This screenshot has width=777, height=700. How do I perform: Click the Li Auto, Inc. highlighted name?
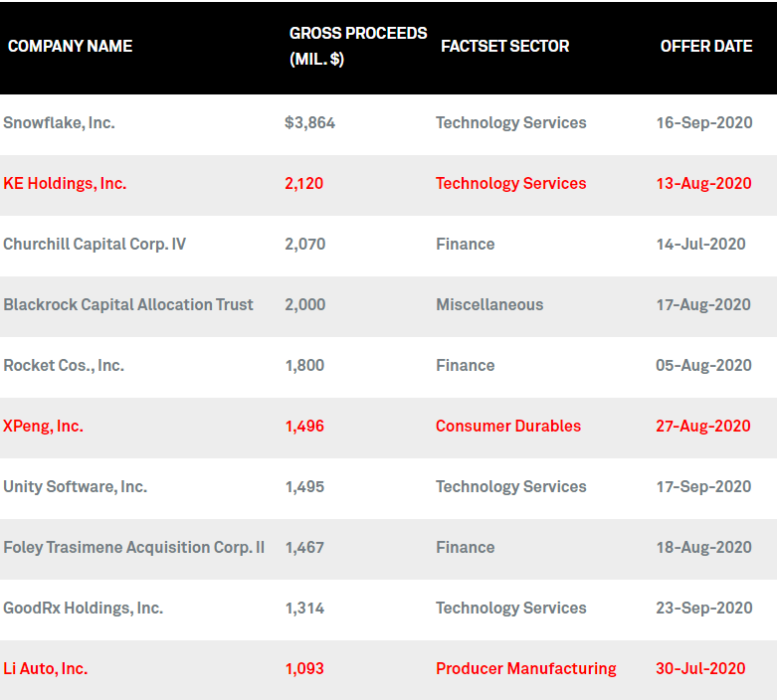click(x=46, y=669)
